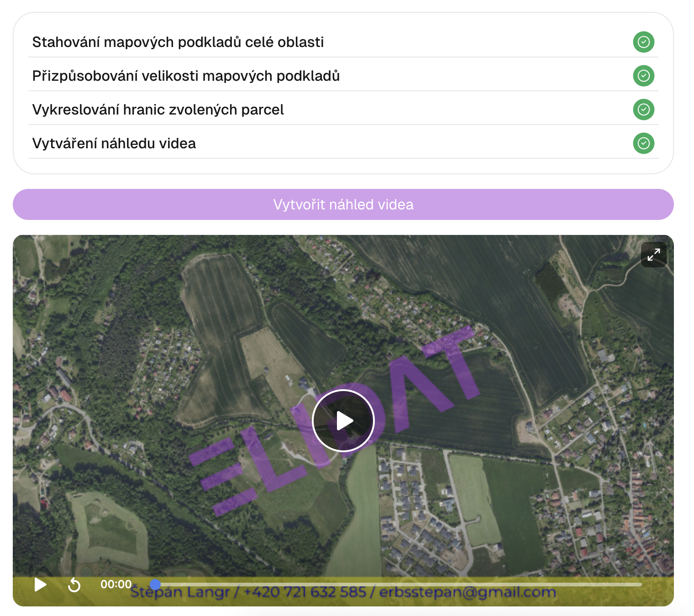Click the blue video progress handle
The image size is (694, 616).
click(x=155, y=585)
